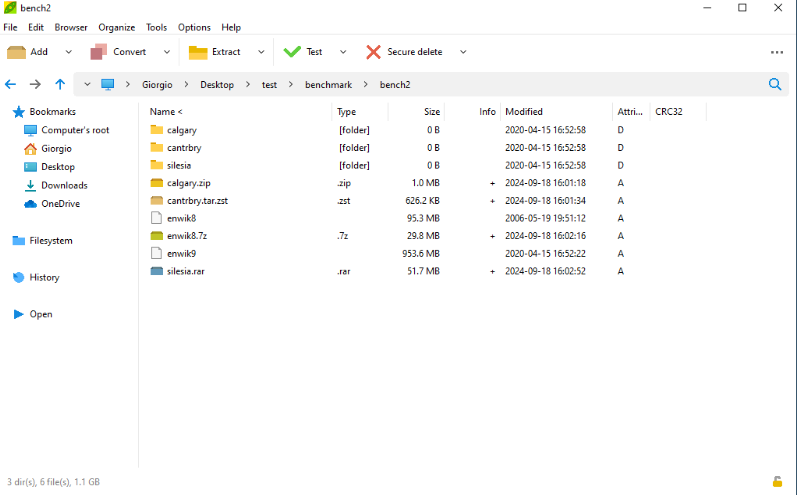Navigate to Desktop in the breadcrumb

pyautogui.click(x=217, y=85)
